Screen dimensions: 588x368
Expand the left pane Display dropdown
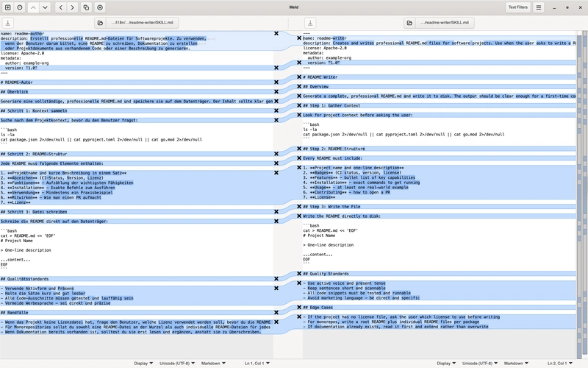143,364
